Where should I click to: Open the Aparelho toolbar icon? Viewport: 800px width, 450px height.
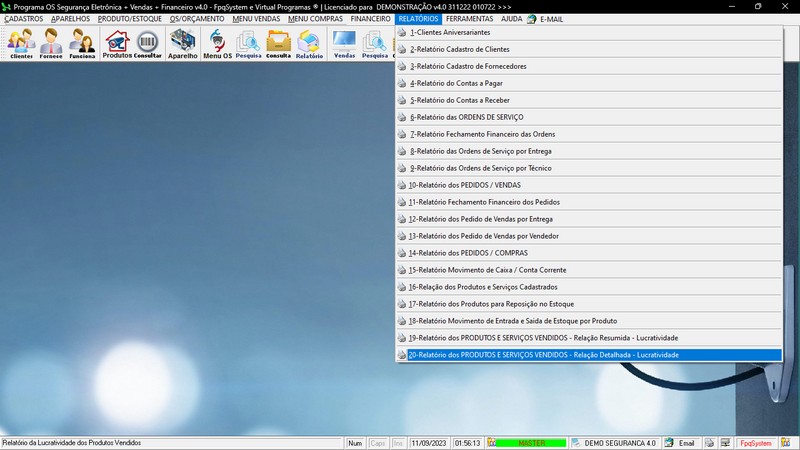(183, 43)
